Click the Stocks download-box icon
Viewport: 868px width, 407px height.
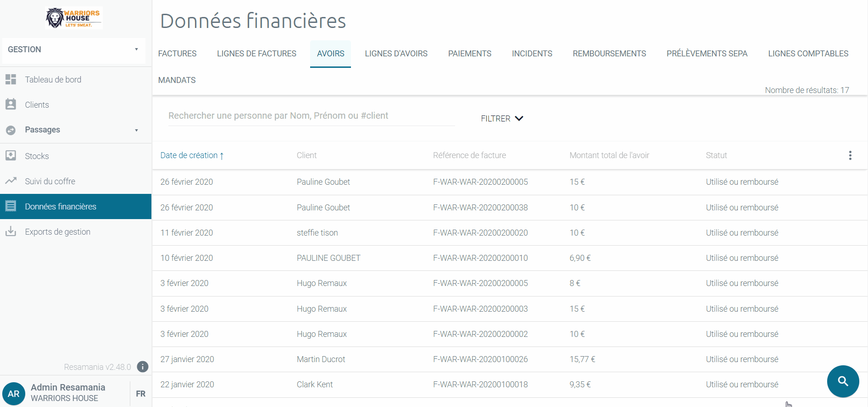[11, 156]
